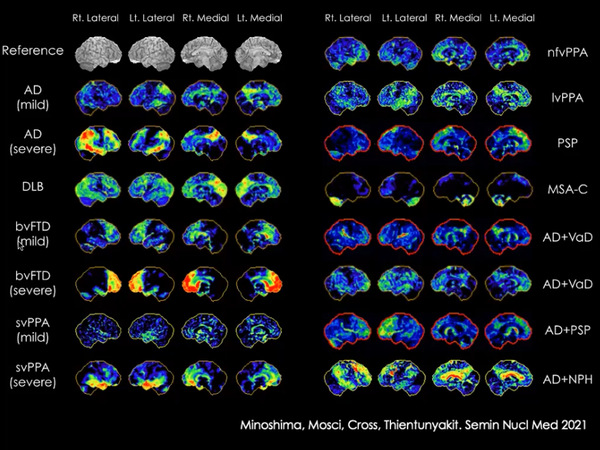Viewport: 600px width, 450px height.
Task: Open the PSP Lt. Medial red-outlined brain map
Action: coord(508,143)
